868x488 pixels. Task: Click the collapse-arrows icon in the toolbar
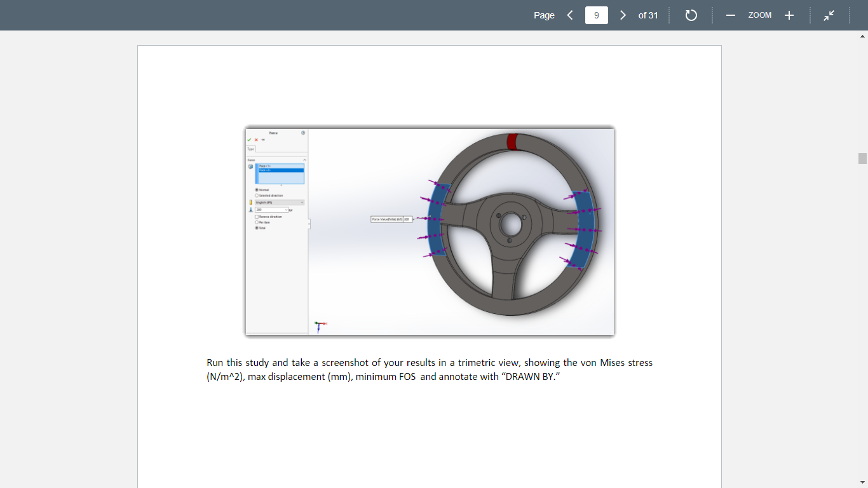(829, 15)
